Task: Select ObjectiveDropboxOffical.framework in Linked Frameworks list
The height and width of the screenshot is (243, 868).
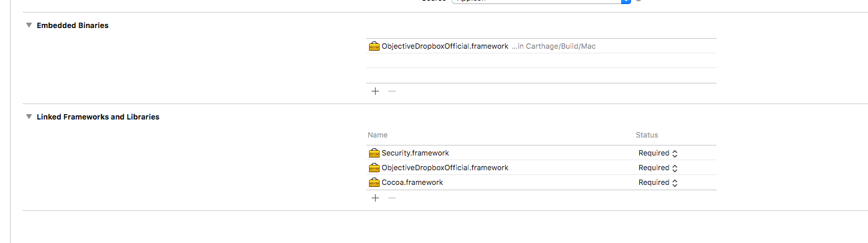Action: [x=541, y=168]
